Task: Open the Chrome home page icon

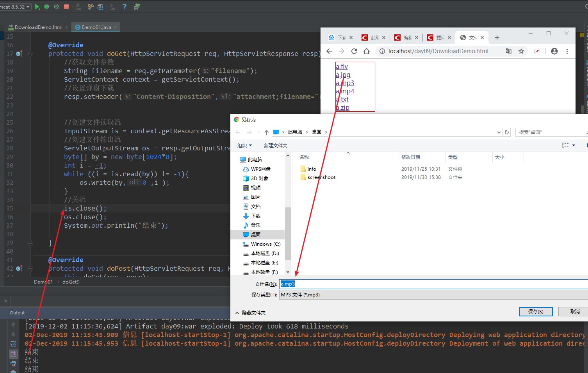Action: (x=367, y=51)
